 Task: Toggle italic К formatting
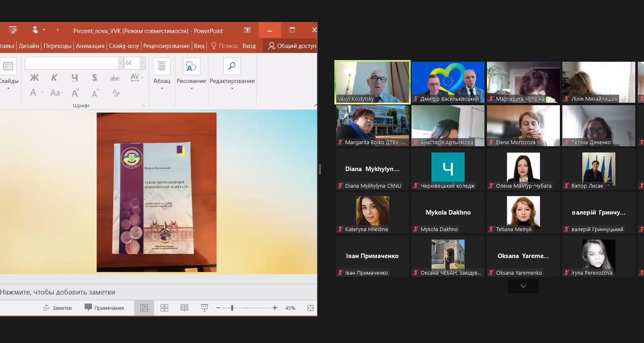pyautogui.click(x=54, y=78)
